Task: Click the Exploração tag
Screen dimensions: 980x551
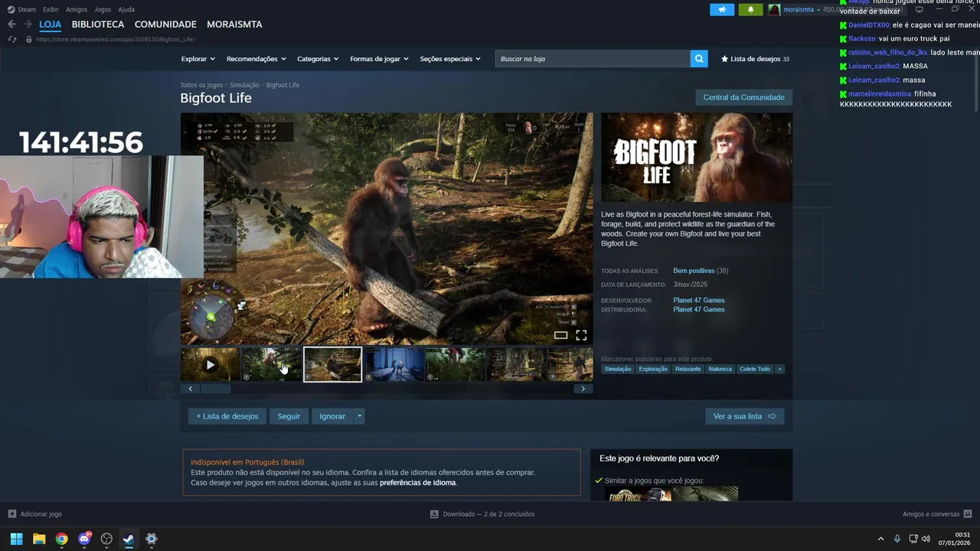Action: [653, 369]
